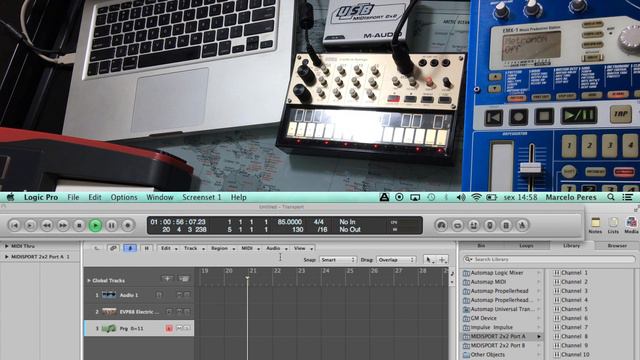The height and width of the screenshot is (360, 640).
Task: Expand MIDISPORT 2x2 Port A 1 inspector section
Action: tap(7, 257)
